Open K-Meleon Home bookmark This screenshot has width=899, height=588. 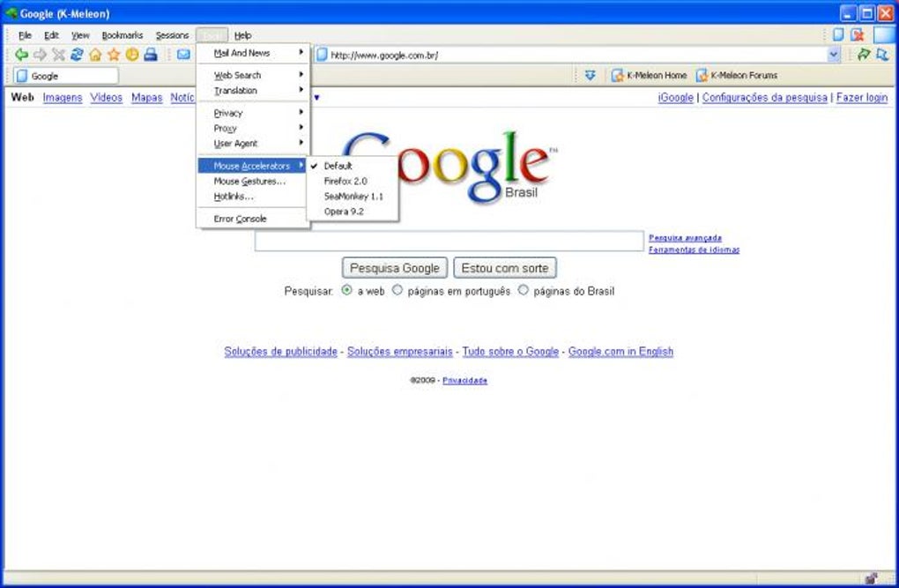coord(649,75)
